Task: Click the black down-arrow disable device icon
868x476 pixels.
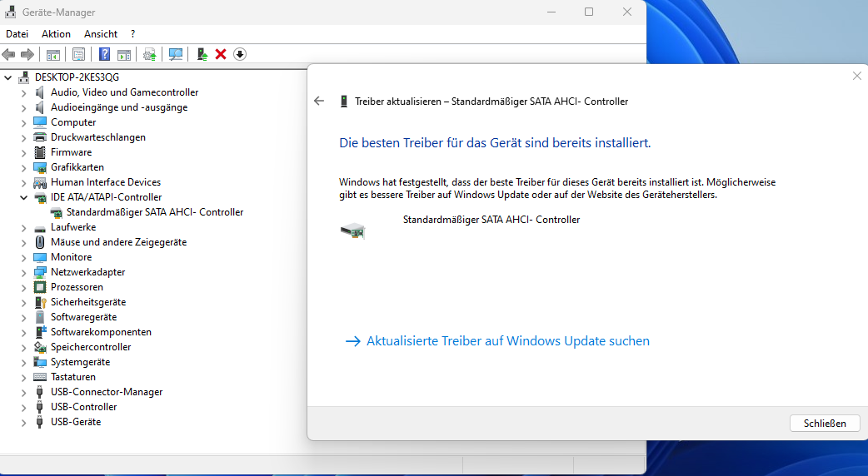Action: coord(240,54)
